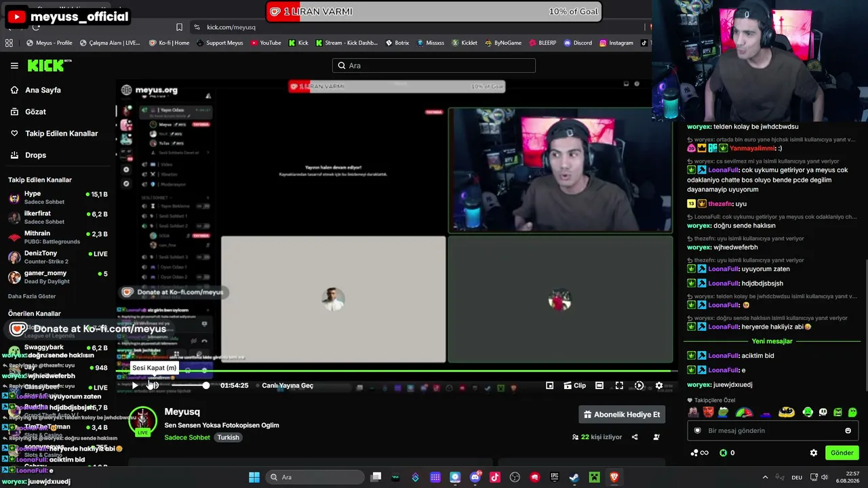Open the playback speed control in player
This screenshot has height=488, width=868.
point(639,386)
